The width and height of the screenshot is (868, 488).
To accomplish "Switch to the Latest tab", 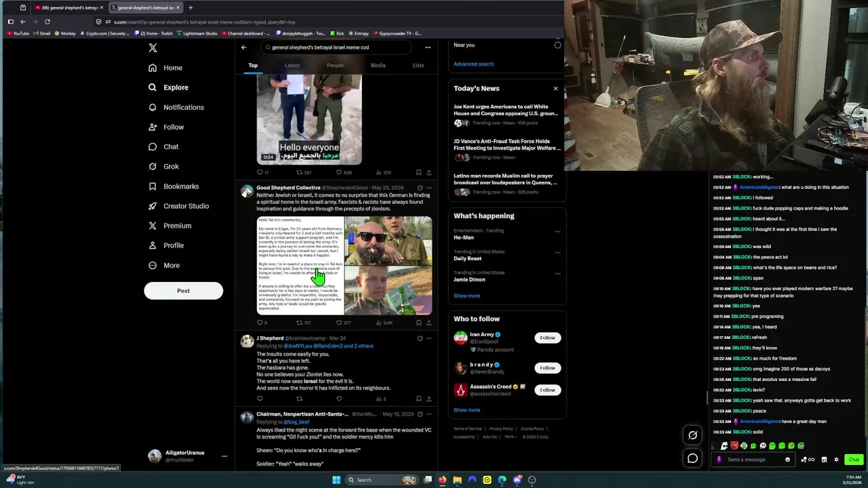I will 292,66.
